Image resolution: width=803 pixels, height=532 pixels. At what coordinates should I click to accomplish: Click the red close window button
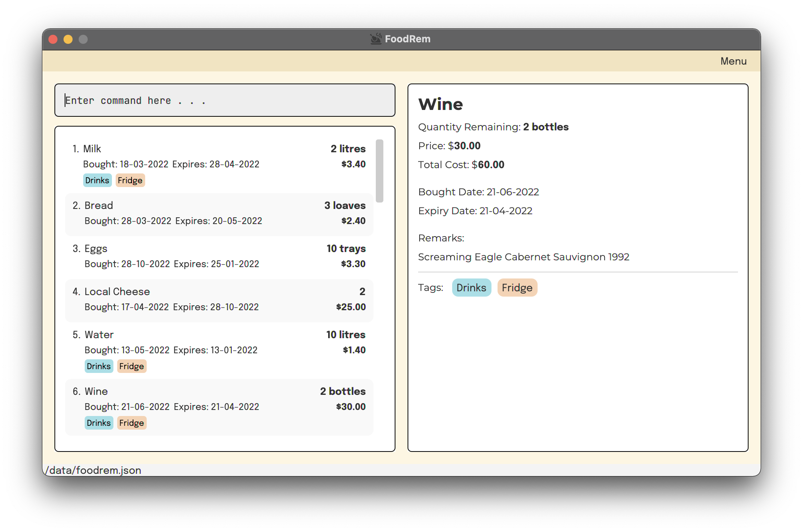(x=53, y=39)
